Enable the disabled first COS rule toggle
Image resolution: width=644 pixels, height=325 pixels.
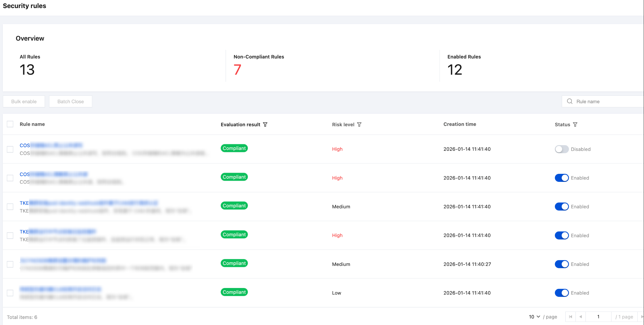[x=561, y=149]
